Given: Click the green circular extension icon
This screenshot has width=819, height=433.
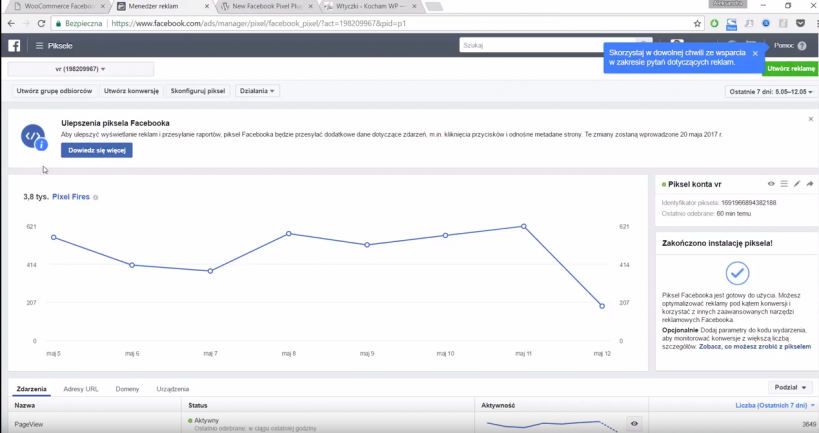Looking at the screenshot, I should point(714,24).
